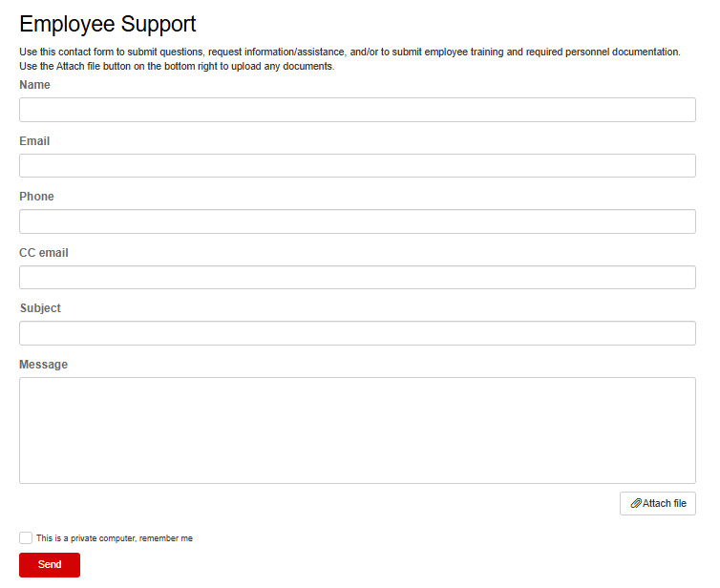Submit the form with the Send button
The image size is (720, 588).
point(50,565)
